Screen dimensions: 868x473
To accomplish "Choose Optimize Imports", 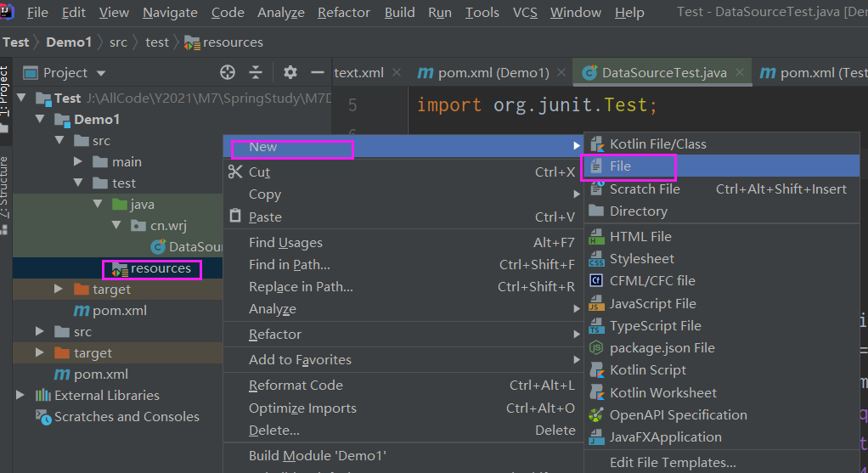I will tap(403, 408).
